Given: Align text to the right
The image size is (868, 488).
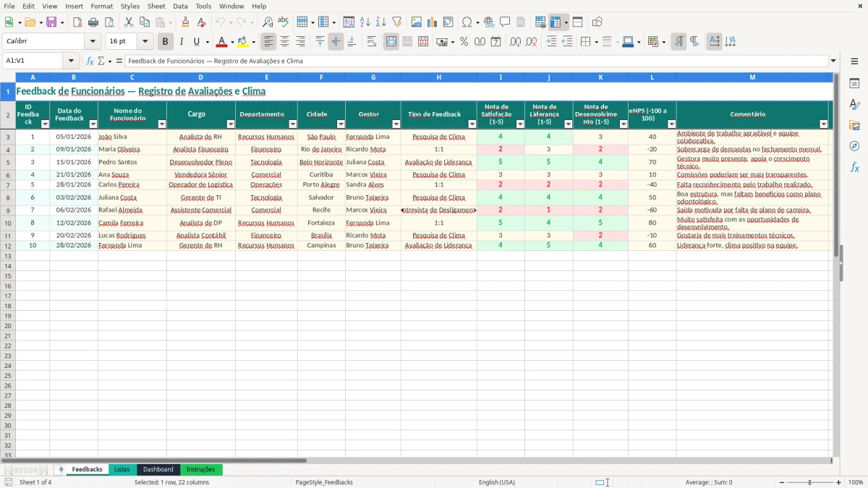Looking at the screenshot, I should [x=301, y=42].
